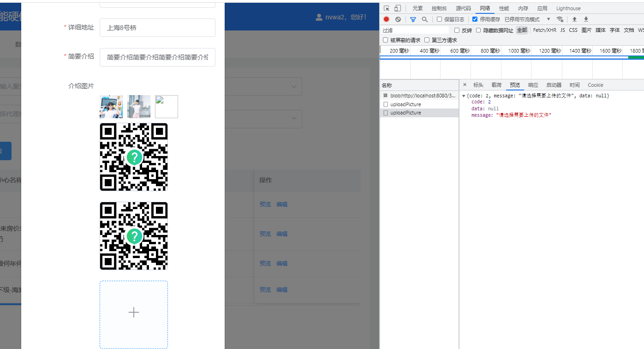
Task: Switch to the Memory (内存) tab
Action: (523, 8)
